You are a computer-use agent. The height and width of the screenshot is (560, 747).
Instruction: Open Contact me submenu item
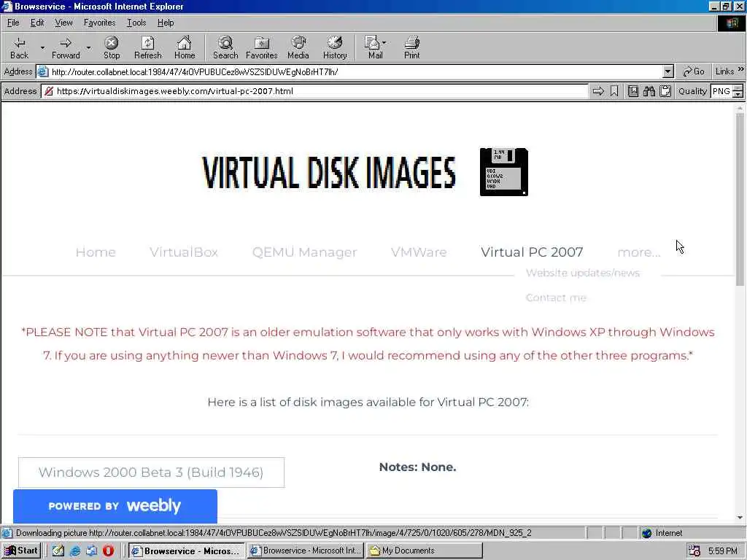pyautogui.click(x=556, y=297)
